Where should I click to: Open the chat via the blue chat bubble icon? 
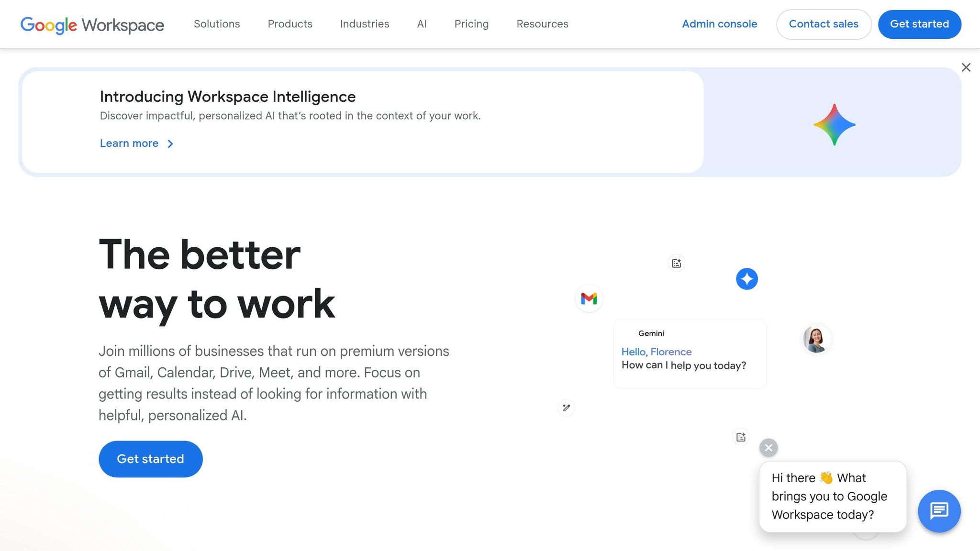point(939,511)
